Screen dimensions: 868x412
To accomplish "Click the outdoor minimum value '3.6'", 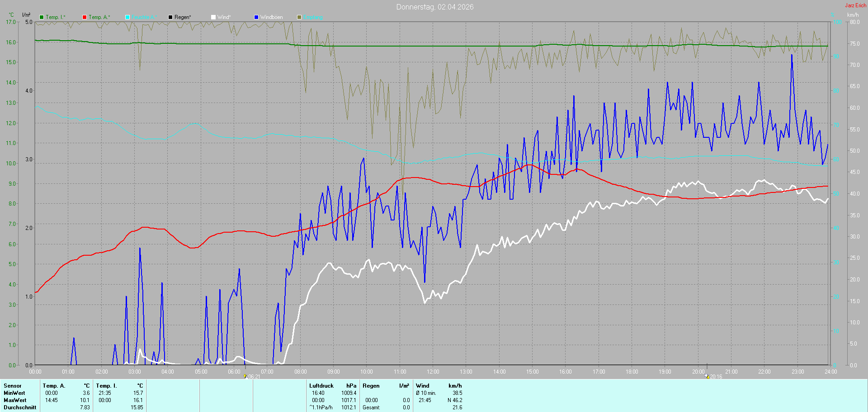I will click(x=86, y=393).
